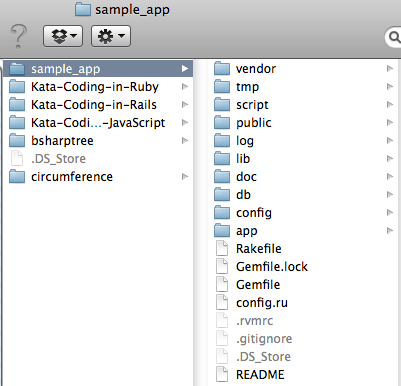This screenshot has height=386, width=401.
Task: Click the README document icon
Action: 222,374
